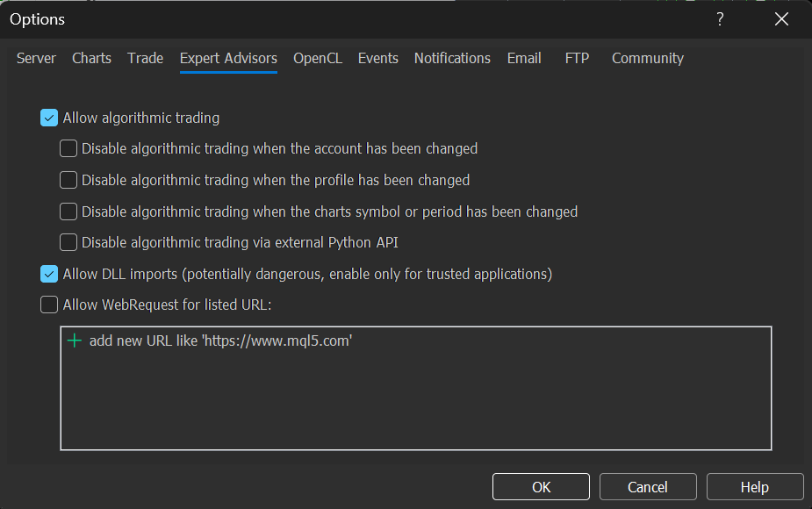Viewport: 812px width, 509px height.
Task: Close the Options dialog with the X
Action: [781, 19]
